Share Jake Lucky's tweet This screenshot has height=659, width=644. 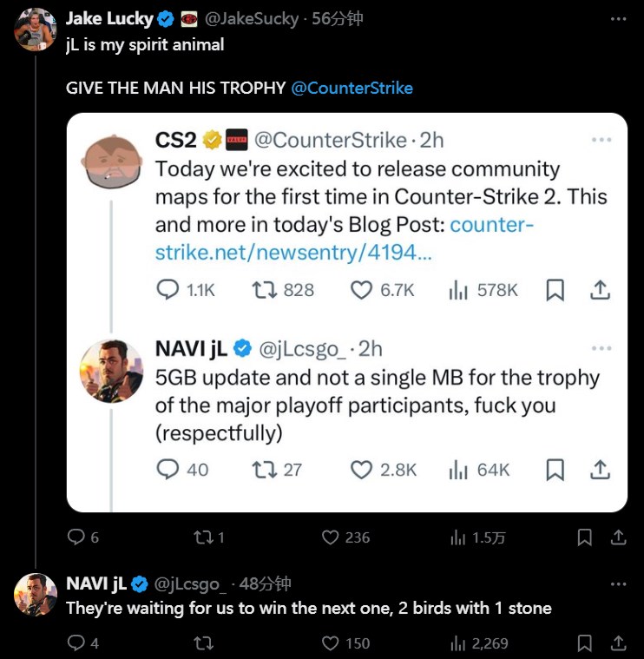(618, 537)
